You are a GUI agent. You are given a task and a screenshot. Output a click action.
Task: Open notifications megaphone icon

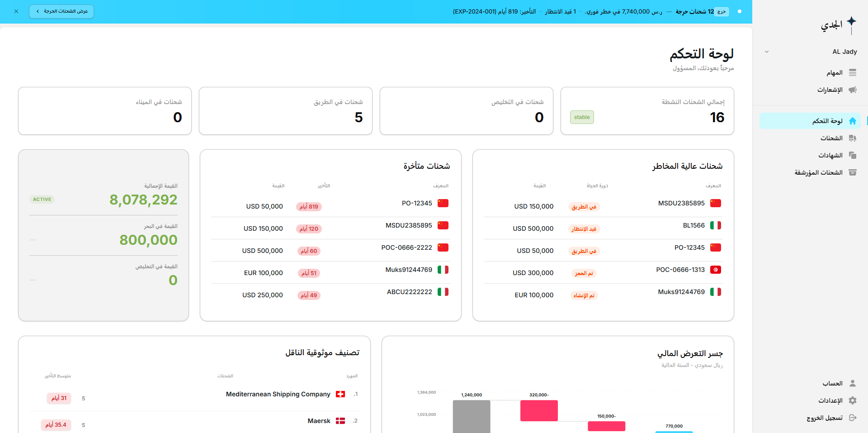[x=853, y=90]
